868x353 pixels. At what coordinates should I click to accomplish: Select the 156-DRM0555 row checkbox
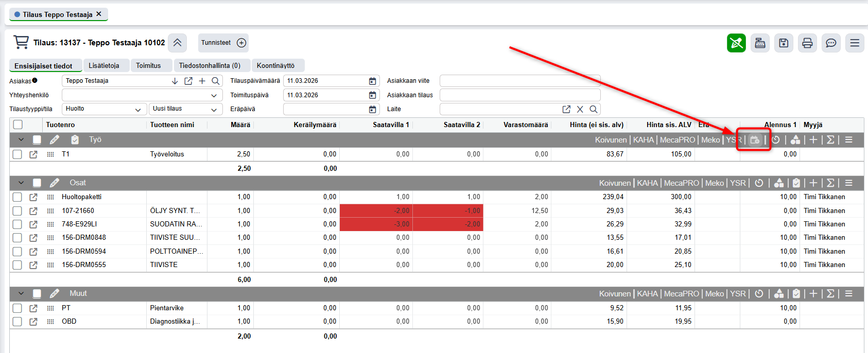[x=18, y=265]
